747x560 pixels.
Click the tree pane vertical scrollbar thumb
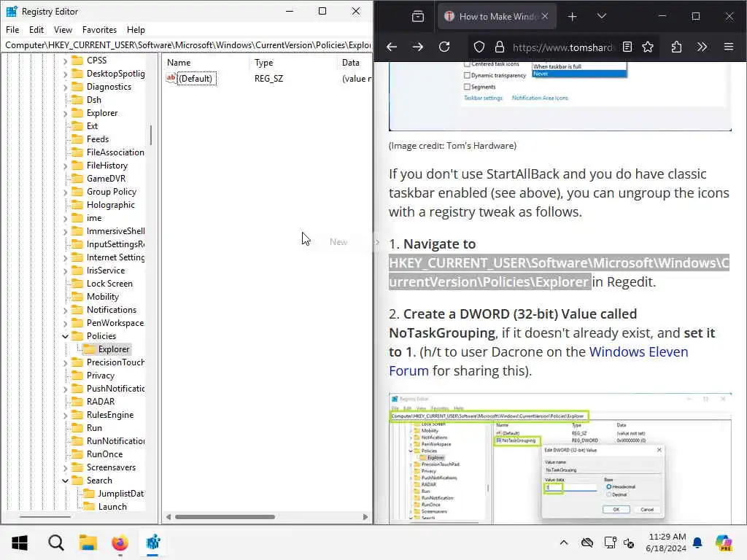pos(151,134)
